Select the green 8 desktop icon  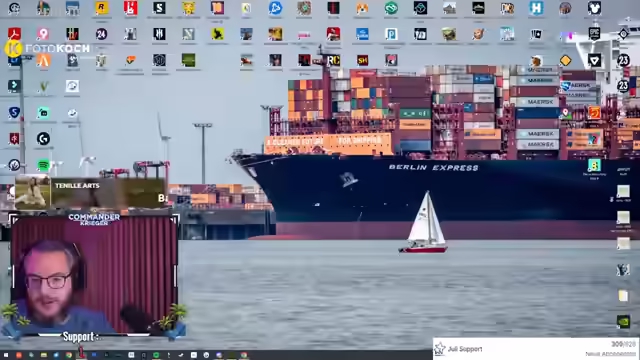tap(594, 165)
